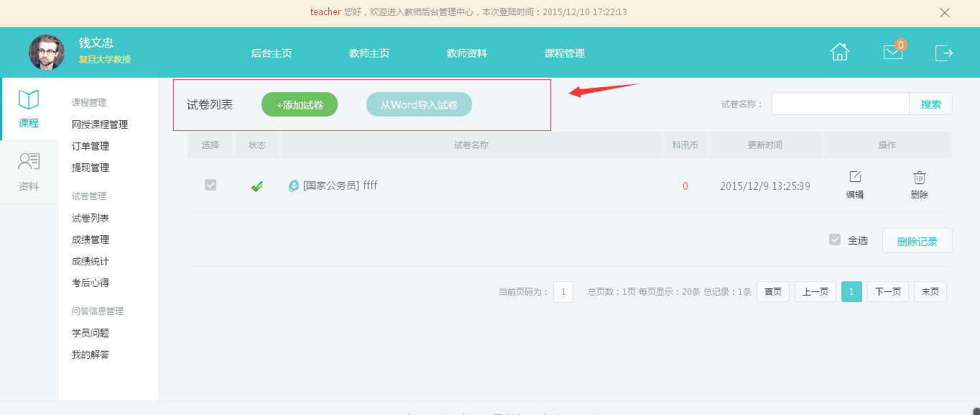Go to the last page via 末页
Viewport: 980px width, 415px height.
pos(930,291)
